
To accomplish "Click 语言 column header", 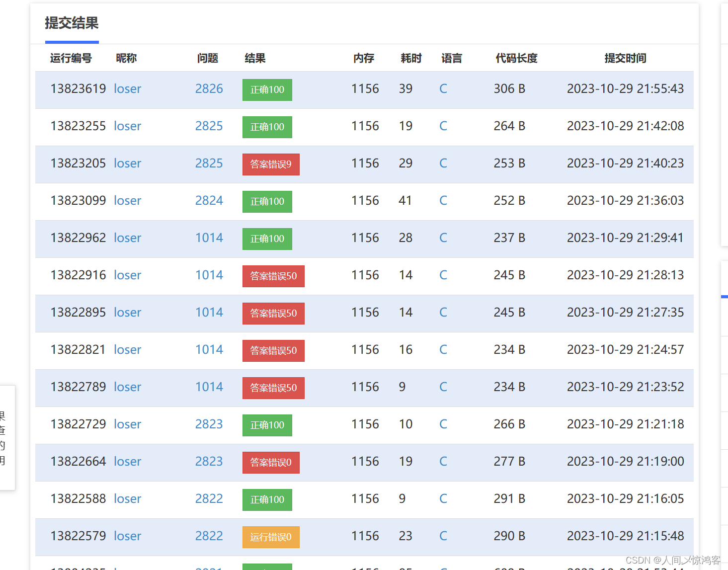I will [452, 58].
